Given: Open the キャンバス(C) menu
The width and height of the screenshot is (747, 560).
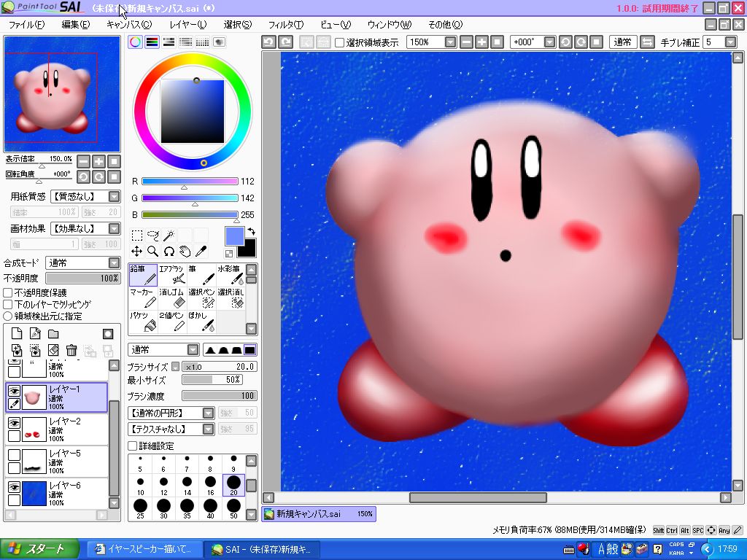Looking at the screenshot, I should click(x=129, y=25).
